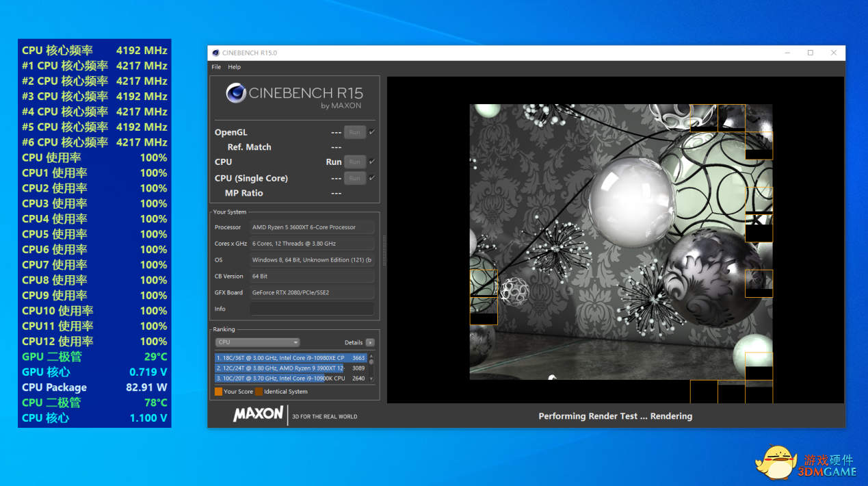Toggle the CPU (Single Core) checkbox
Screen dimensions: 868x486
click(372, 177)
